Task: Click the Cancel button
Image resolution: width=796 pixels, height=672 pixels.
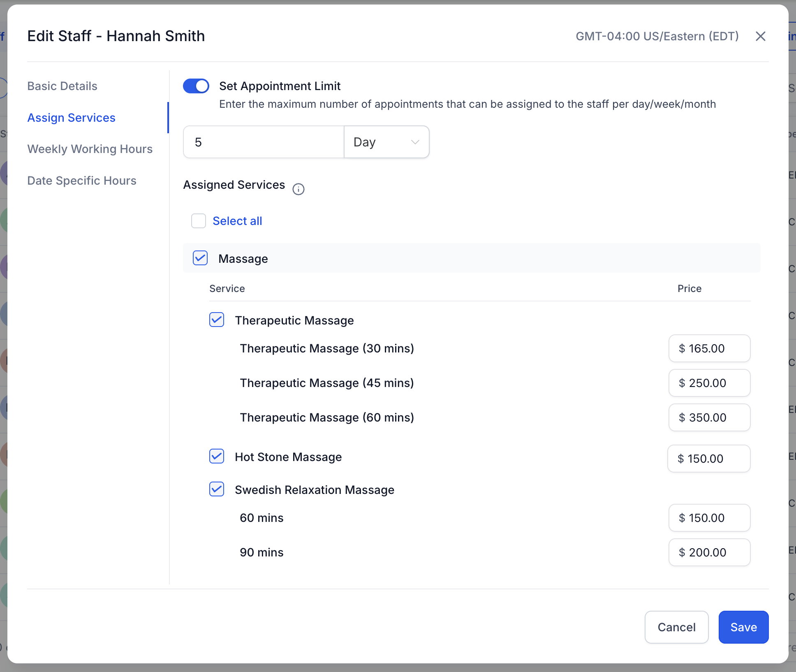Action: click(x=676, y=627)
